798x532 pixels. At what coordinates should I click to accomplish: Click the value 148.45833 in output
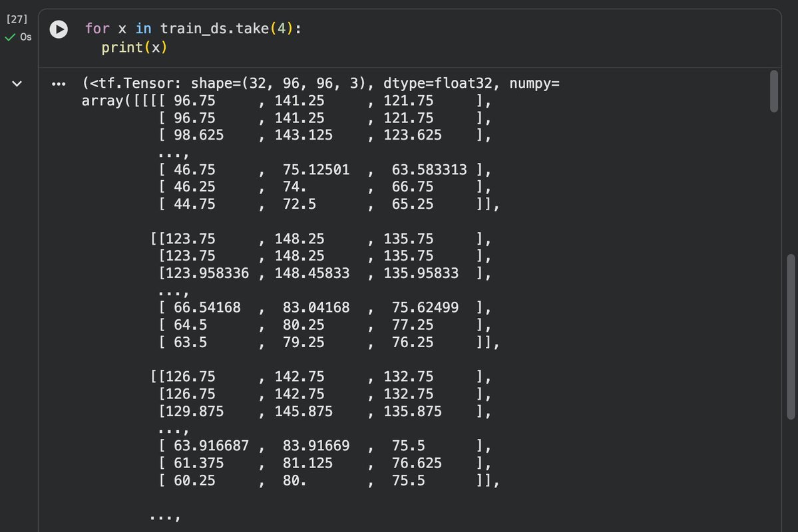(312, 273)
